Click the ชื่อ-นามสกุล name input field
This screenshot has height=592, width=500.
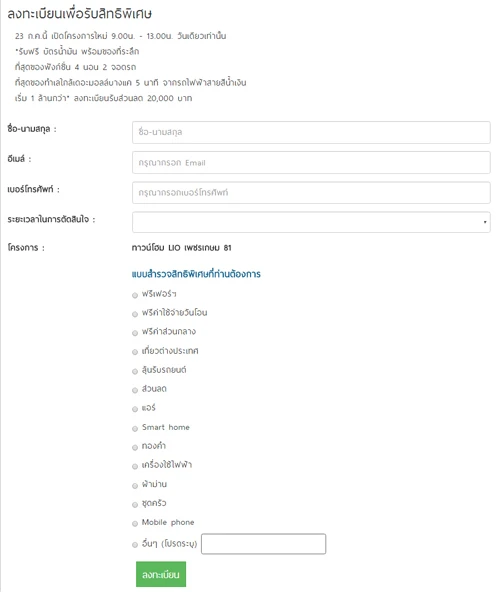(311, 132)
